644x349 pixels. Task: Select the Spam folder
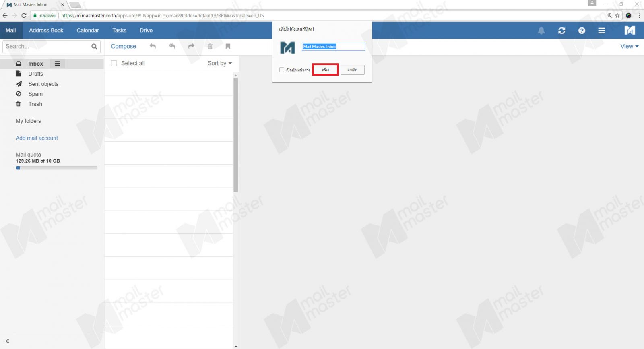pyautogui.click(x=35, y=94)
